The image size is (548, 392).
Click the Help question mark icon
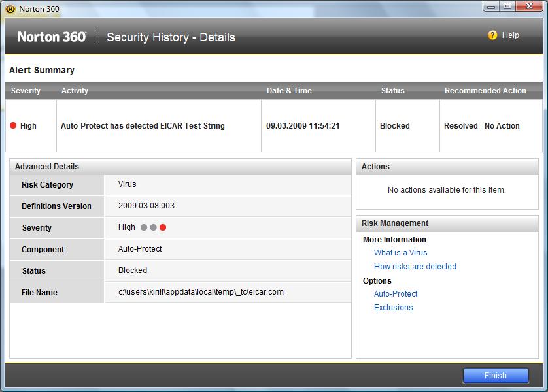click(x=492, y=35)
